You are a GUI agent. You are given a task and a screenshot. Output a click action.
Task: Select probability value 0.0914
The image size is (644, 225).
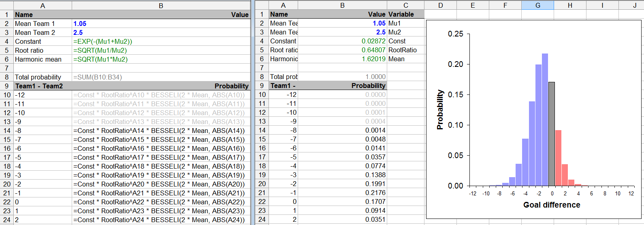[x=342, y=210]
